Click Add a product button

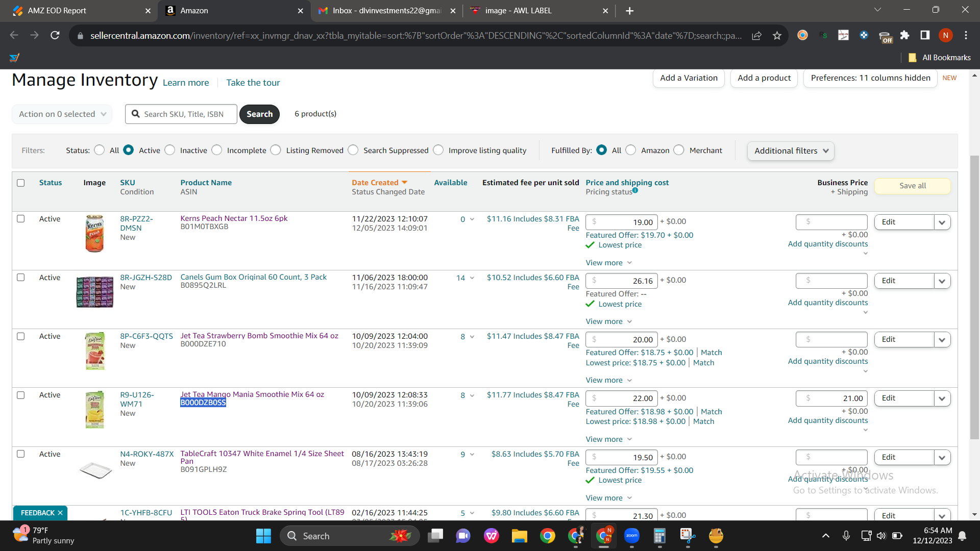point(764,78)
